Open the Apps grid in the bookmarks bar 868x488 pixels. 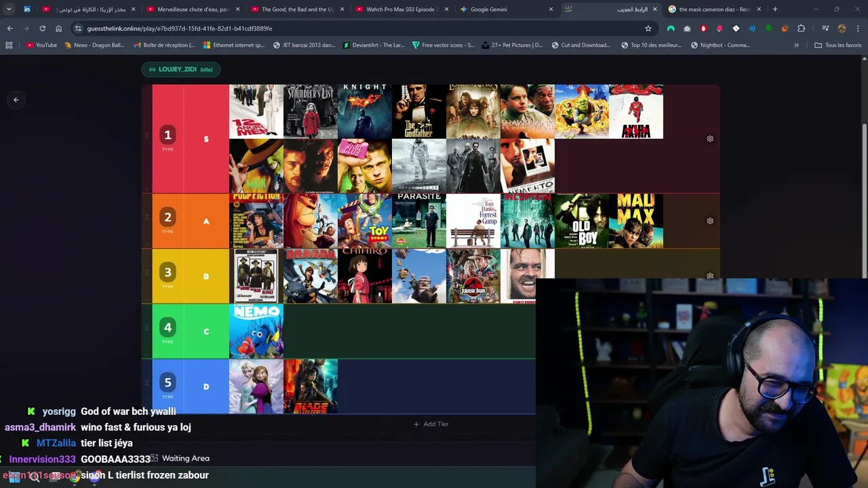click(9, 45)
